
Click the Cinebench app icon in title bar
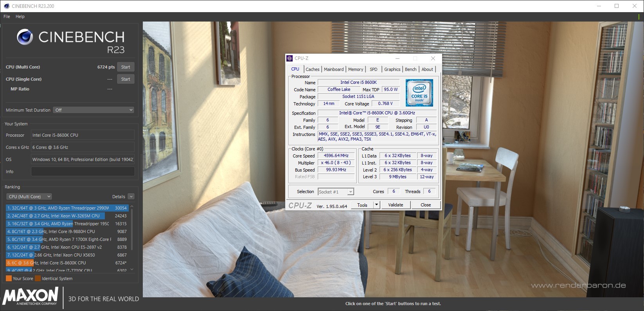[x=6, y=6]
